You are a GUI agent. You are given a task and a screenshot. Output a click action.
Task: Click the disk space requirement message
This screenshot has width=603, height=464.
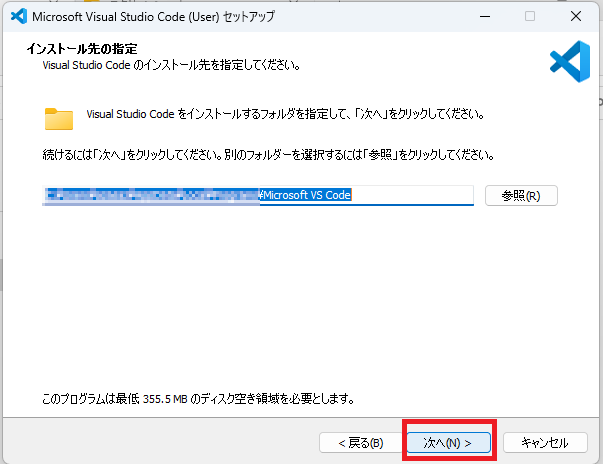(200, 398)
